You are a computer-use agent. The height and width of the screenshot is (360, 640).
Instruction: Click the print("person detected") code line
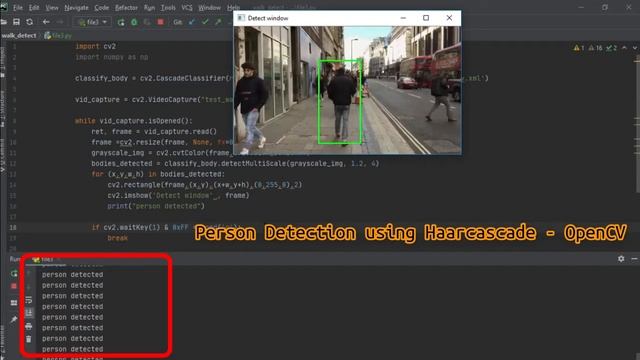(x=156, y=206)
